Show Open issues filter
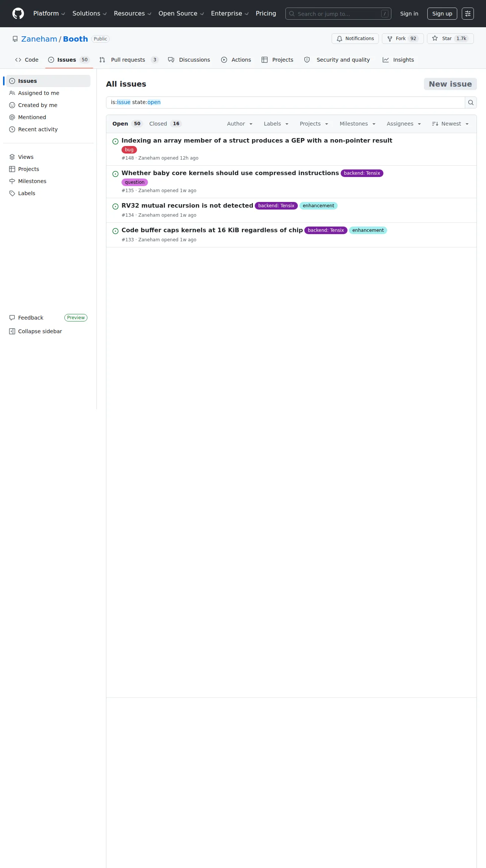This screenshot has width=486, height=868. [x=127, y=124]
